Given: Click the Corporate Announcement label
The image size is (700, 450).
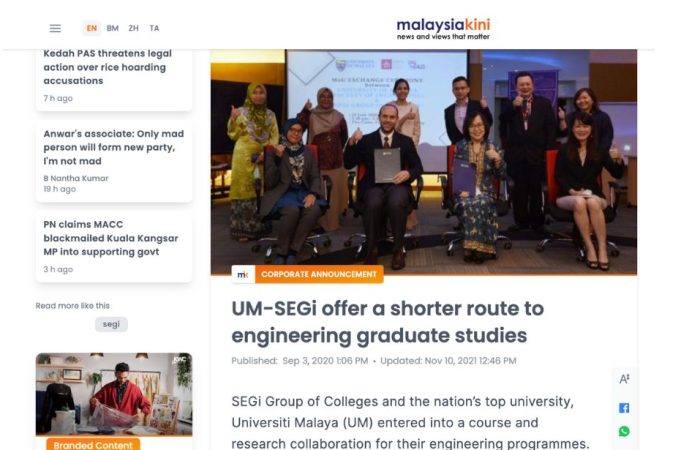Looking at the screenshot, I should tap(319, 274).
